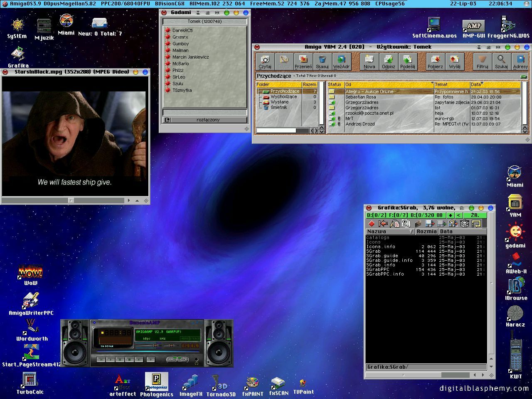
Task: Click the pencil and pages icon in lister
Action: coord(395,224)
